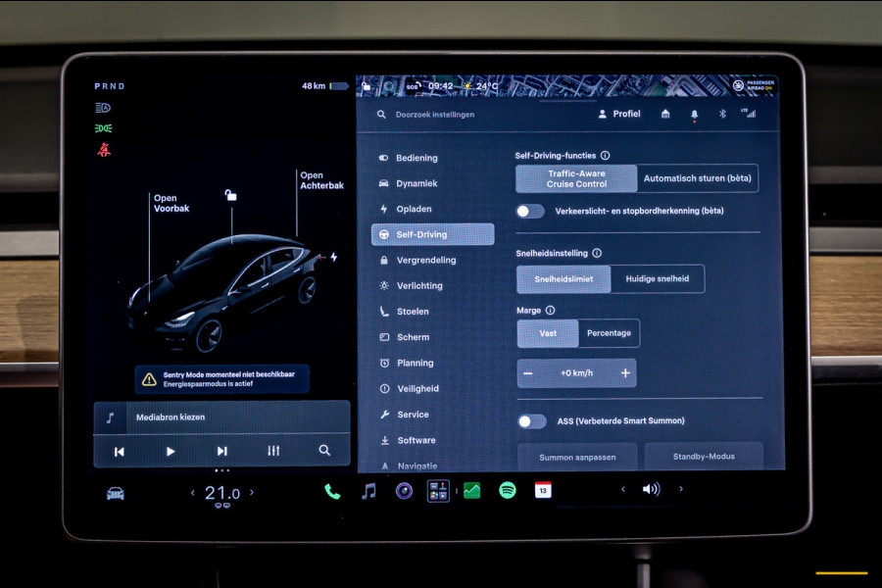Screen dimensions: 882x588
Task: Decrease the speed offset with minus
Action: pos(527,373)
